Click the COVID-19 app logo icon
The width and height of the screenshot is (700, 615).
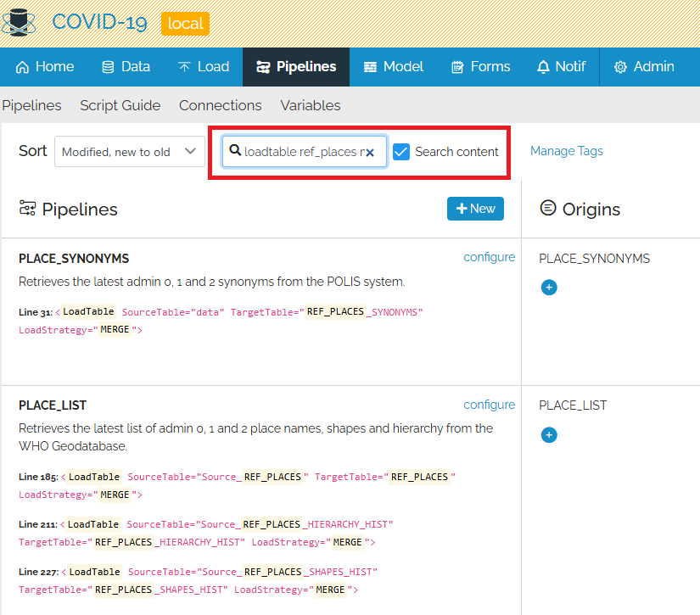(x=19, y=22)
